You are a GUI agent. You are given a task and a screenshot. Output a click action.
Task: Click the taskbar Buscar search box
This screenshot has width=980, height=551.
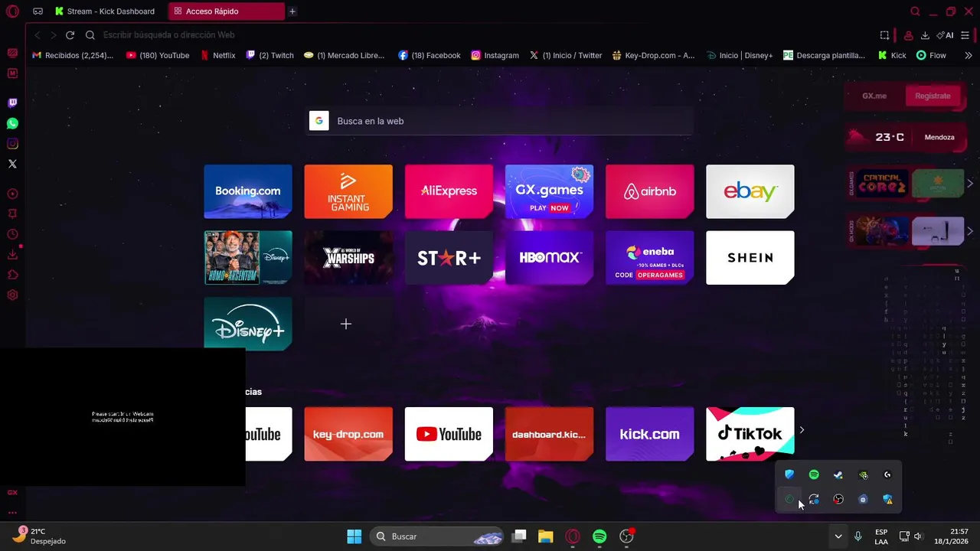(437, 536)
